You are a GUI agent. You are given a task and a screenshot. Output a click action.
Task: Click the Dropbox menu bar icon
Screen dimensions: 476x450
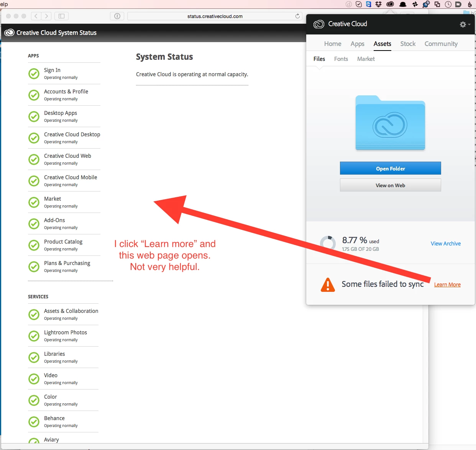click(x=378, y=4)
